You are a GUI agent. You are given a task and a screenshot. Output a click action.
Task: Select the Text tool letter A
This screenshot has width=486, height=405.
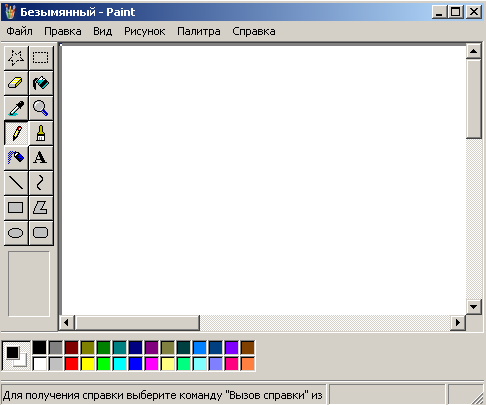41,158
